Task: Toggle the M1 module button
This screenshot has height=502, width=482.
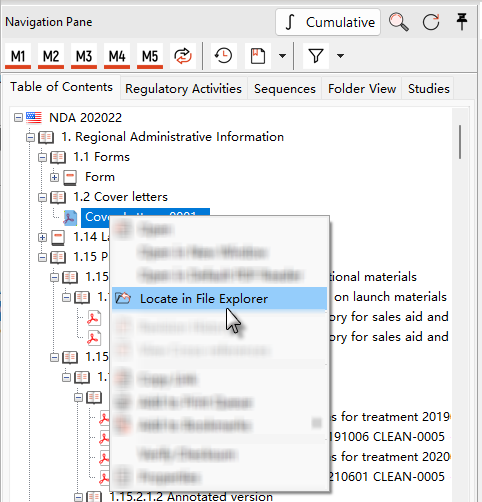Action: tap(18, 56)
